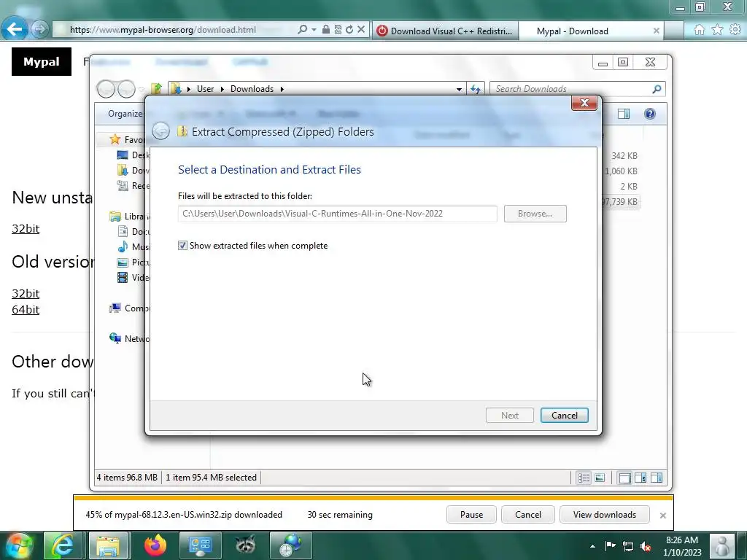Click the muted volume tray icon
This screenshot has width=747, height=560.
click(x=646, y=547)
